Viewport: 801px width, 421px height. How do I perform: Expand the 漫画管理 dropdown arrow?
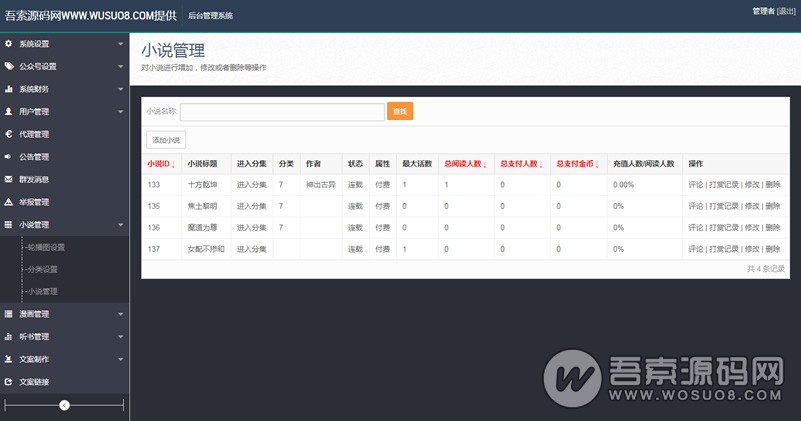point(120,314)
